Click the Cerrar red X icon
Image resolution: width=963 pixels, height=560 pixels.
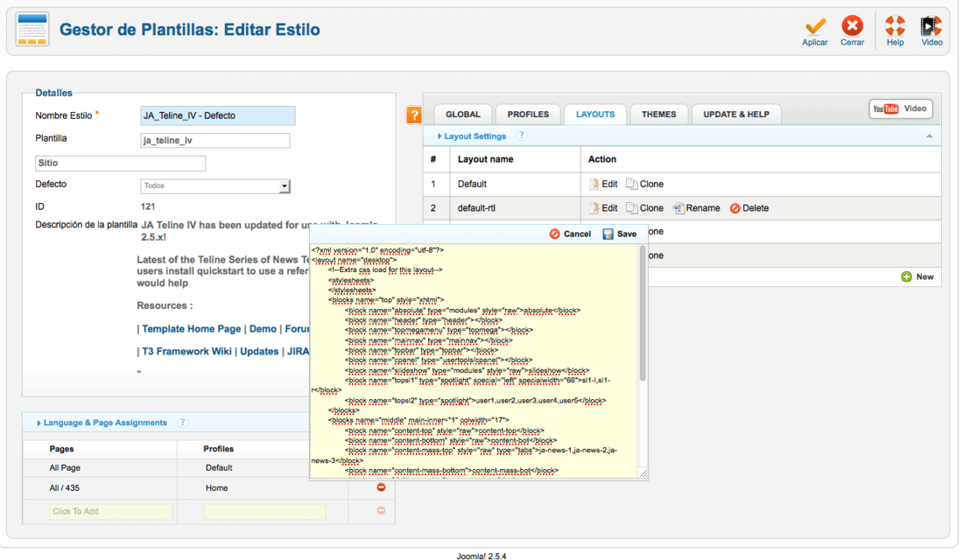[x=852, y=25]
